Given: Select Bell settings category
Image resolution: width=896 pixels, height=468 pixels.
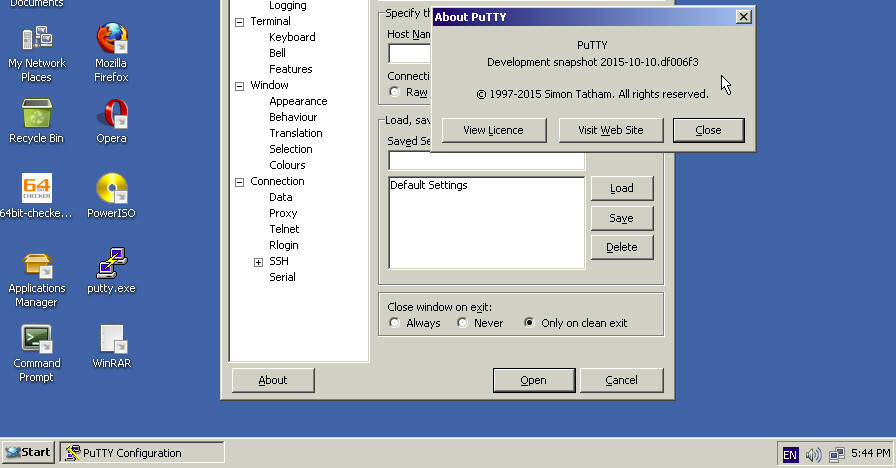Looking at the screenshot, I should point(277,53).
